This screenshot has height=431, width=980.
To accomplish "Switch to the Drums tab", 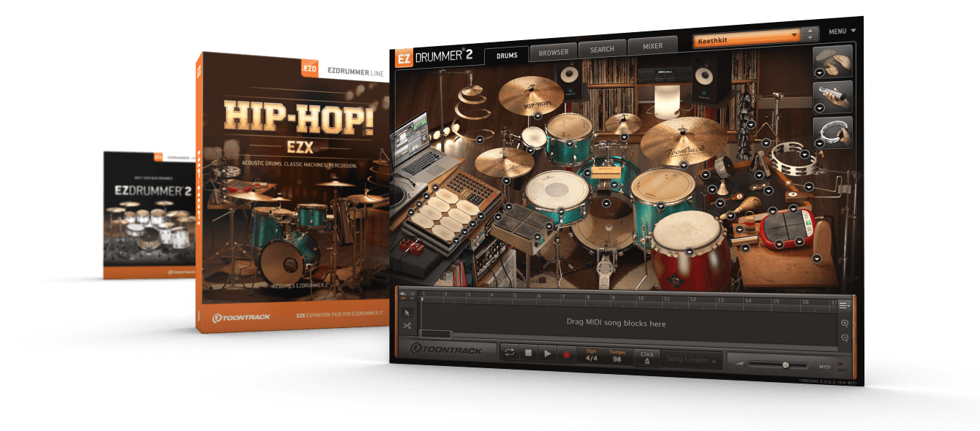I will [507, 56].
